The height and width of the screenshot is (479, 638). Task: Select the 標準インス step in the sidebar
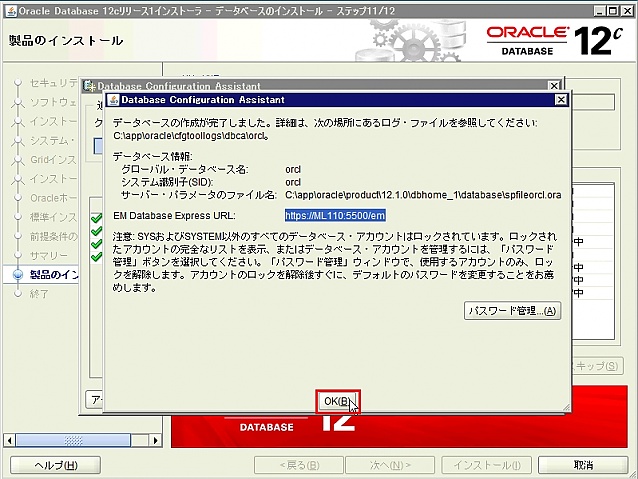tap(53, 217)
